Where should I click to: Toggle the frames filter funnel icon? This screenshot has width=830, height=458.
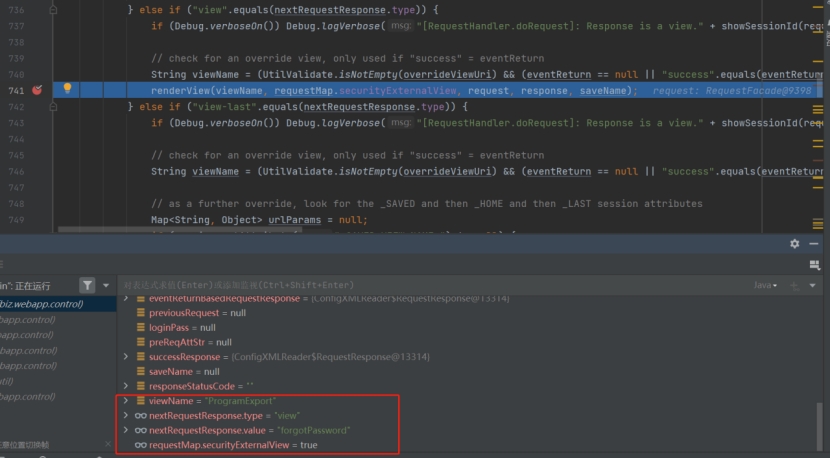(87, 285)
